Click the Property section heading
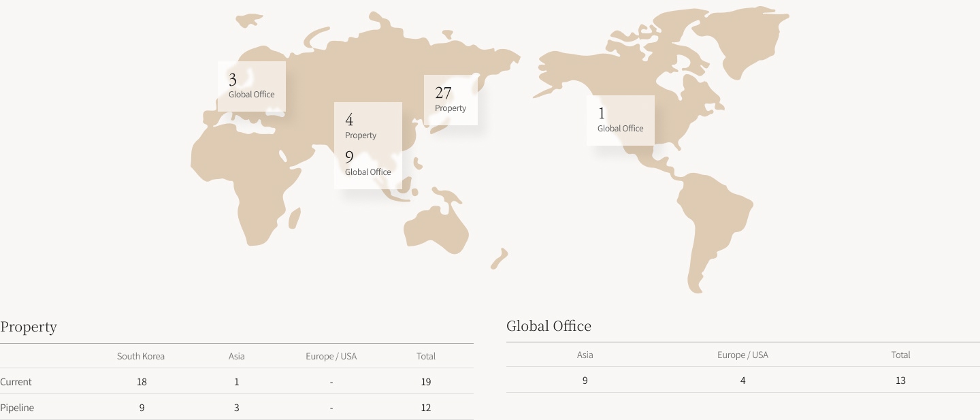Viewport: 980px width, 420px height. [x=29, y=327]
